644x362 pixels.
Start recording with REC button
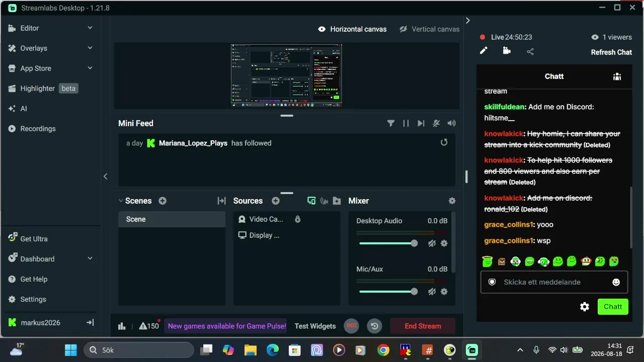(352, 326)
